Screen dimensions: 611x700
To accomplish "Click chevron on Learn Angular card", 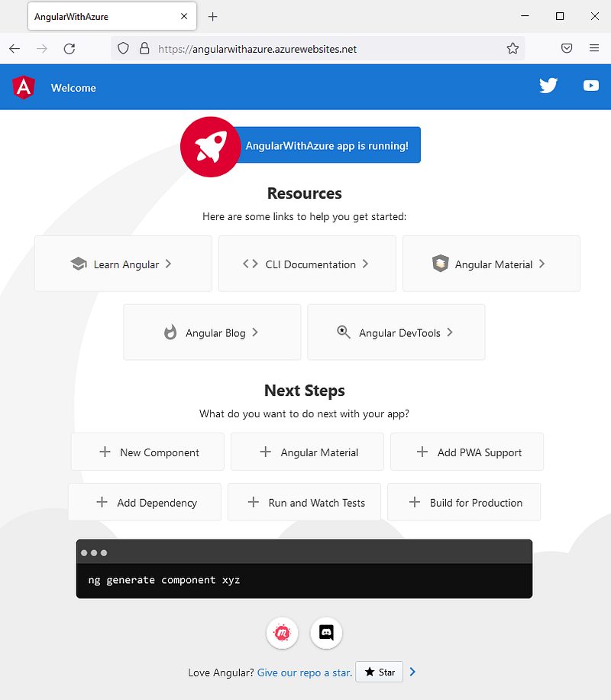I will click(168, 264).
